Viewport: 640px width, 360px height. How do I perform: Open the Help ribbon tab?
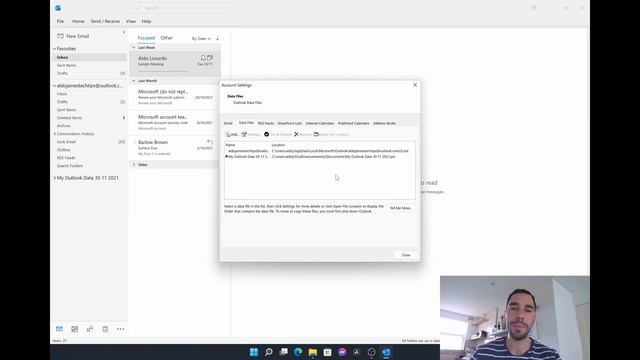coord(146,21)
